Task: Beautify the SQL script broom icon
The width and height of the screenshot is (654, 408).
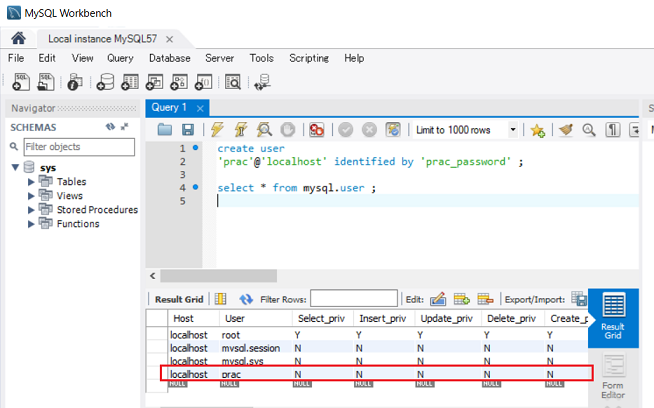Action: click(x=566, y=130)
